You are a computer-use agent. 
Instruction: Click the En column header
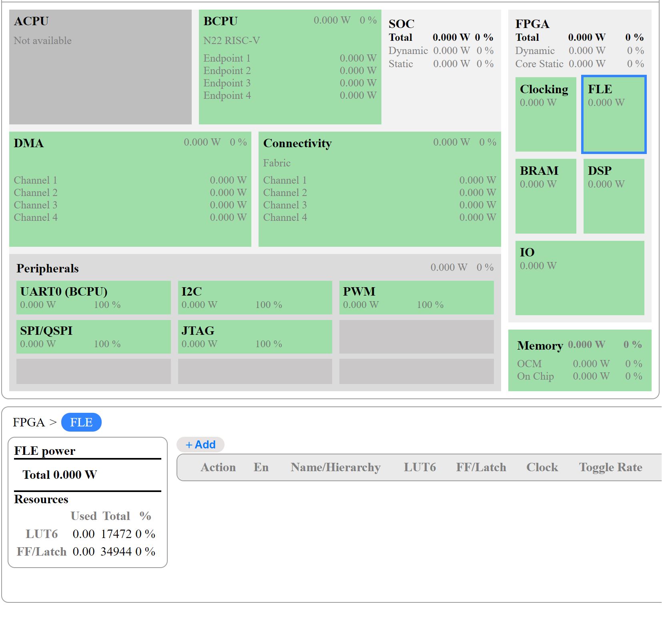[261, 467]
